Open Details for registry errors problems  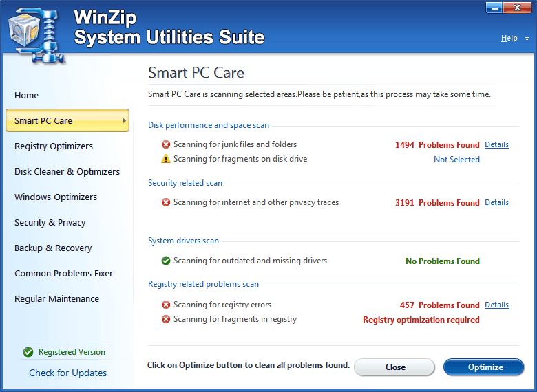click(x=496, y=305)
